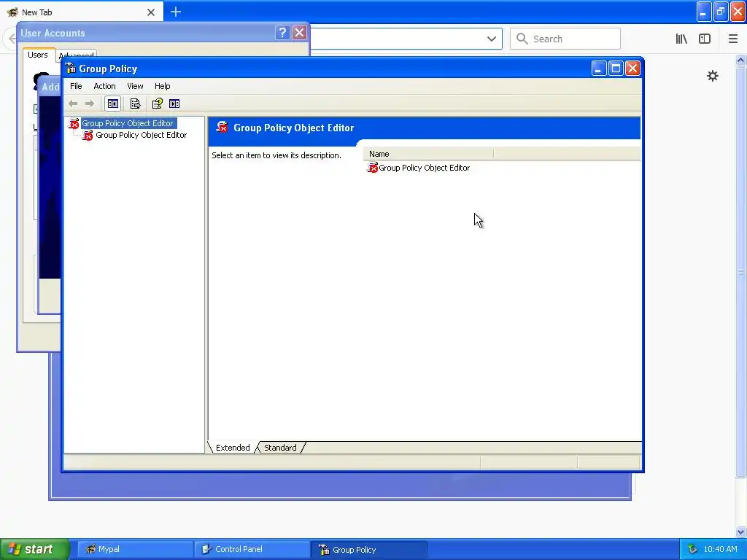Click the browser page scrollbar up arrow
This screenshot has width=747, height=560.
click(740, 60)
